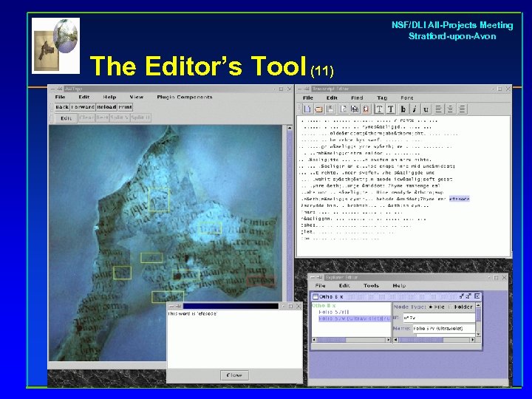The width and height of the screenshot is (532, 399).
Task: Open the Tag menu in Transcript Editor
Action: (382, 98)
